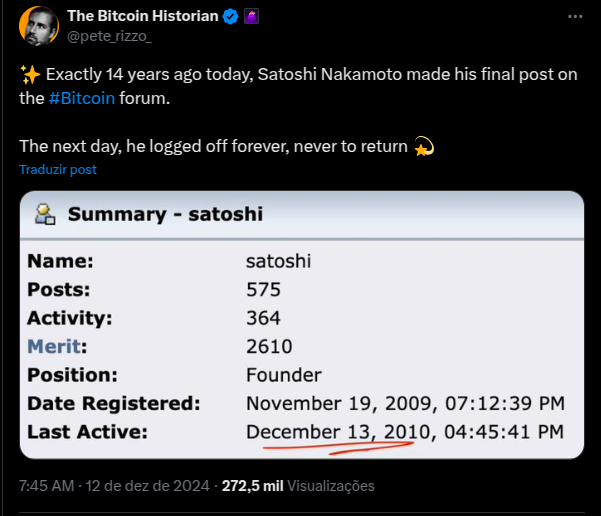Image resolution: width=601 pixels, height=516 pixels.
Task: Click the 12 de dez de 2024 date
Action: pyautogui.click(x=148, y=486)
